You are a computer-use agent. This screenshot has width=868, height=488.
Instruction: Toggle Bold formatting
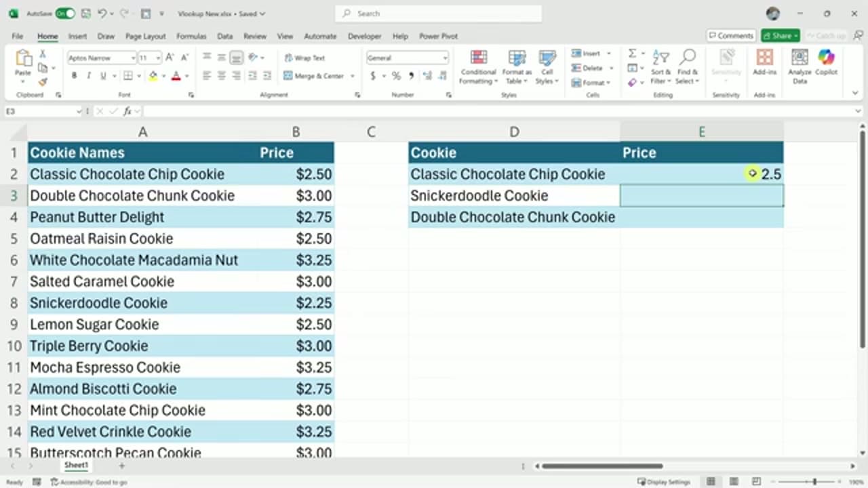(74, 76)
